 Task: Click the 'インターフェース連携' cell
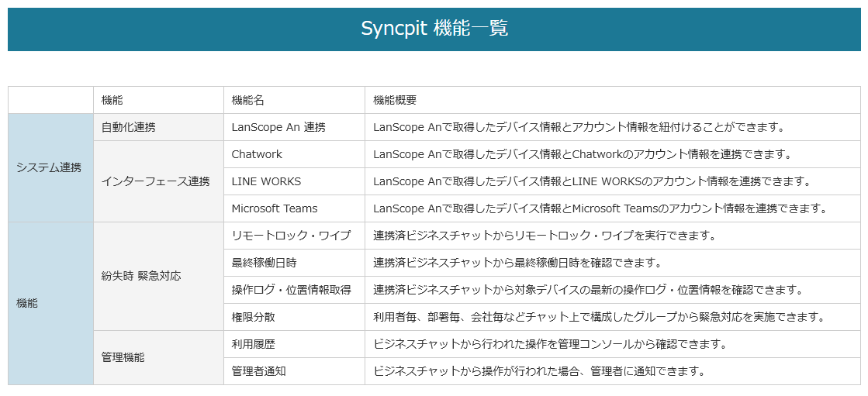click(158, 181)
